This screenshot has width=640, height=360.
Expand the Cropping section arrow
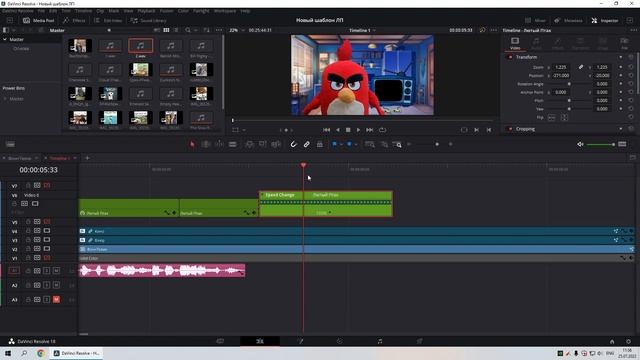621,129
